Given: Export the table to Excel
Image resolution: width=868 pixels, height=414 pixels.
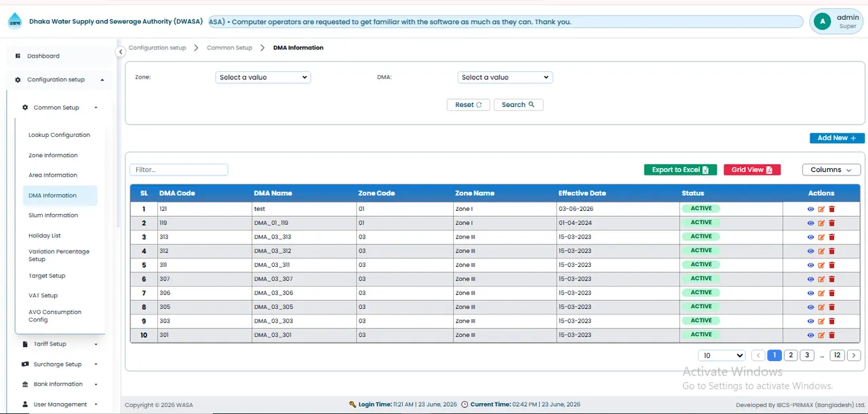Looking at the screenshot, I should click(680, 170).
